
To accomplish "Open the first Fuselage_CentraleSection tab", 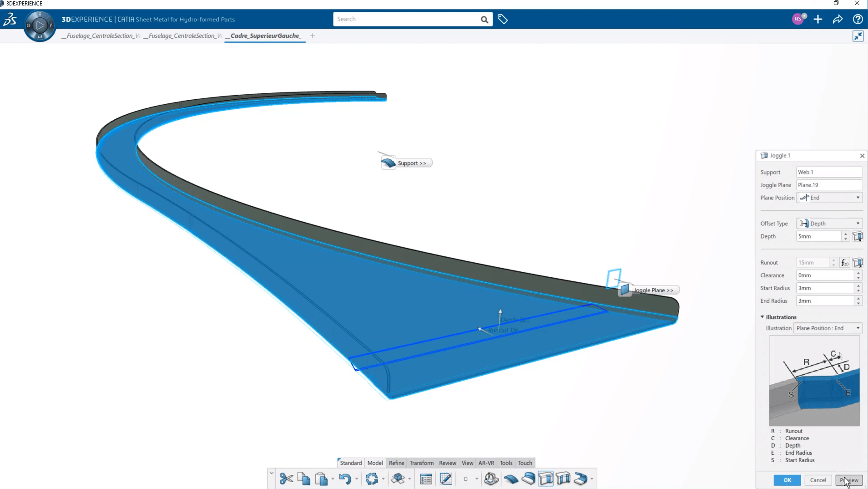I will coord(101,36).
